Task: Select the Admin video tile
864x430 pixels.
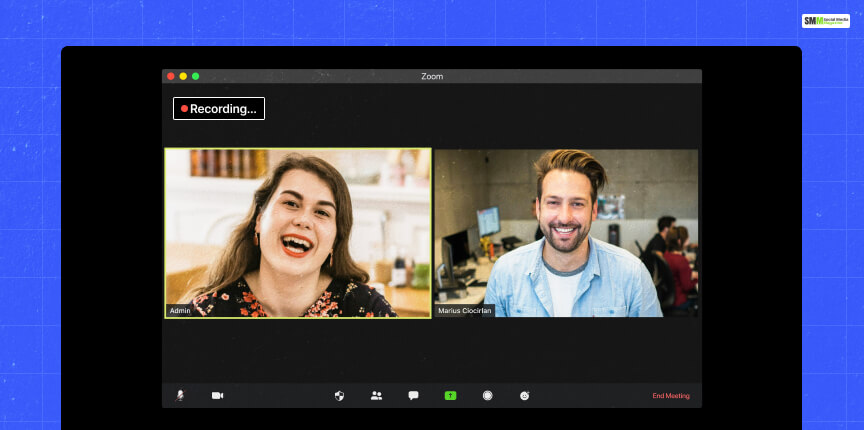Action: (x=298, y=233)
